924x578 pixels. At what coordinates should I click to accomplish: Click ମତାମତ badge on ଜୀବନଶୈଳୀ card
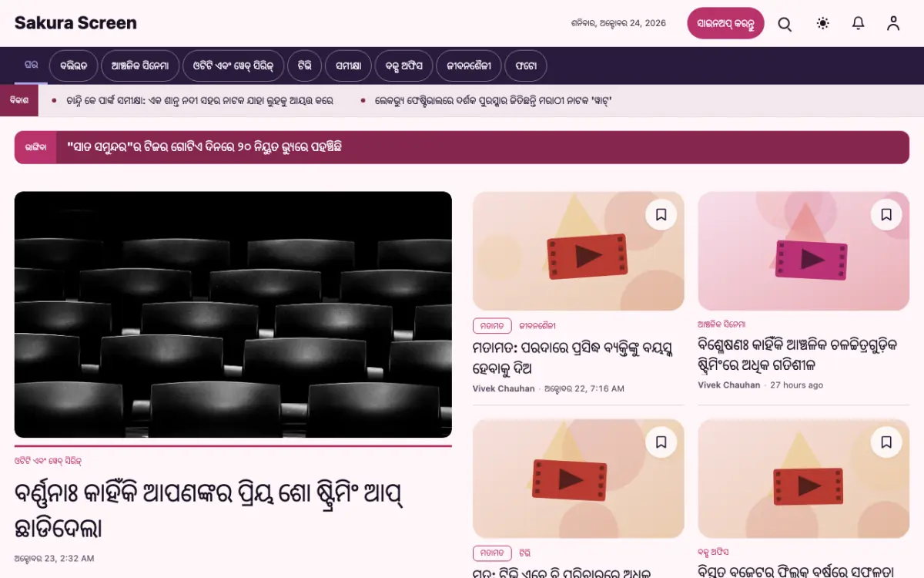tap(492, 325)
